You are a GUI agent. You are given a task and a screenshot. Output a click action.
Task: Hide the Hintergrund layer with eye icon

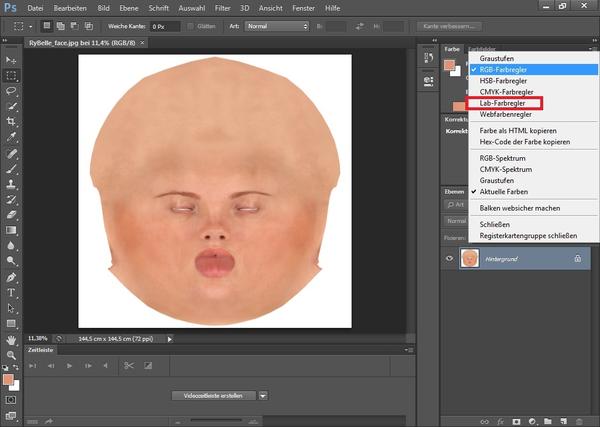point(448,257)
